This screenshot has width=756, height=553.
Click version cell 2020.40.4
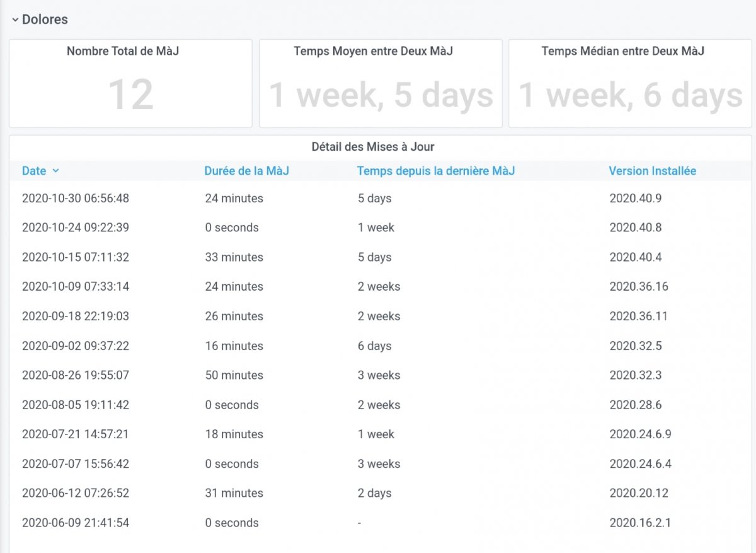(x=636, y=257)
